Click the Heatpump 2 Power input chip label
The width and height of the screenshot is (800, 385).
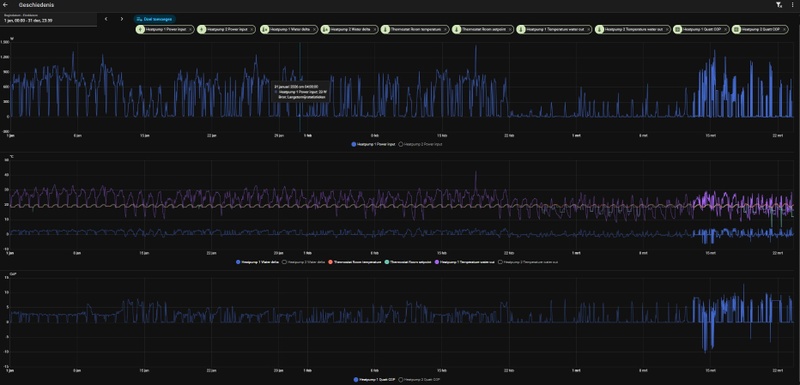(228, 30)
